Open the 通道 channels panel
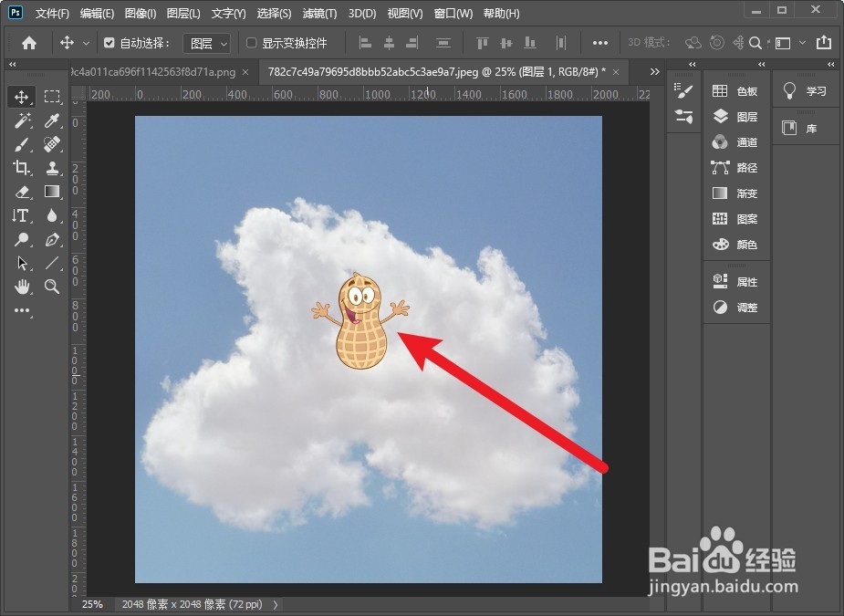 coord(736,142)
